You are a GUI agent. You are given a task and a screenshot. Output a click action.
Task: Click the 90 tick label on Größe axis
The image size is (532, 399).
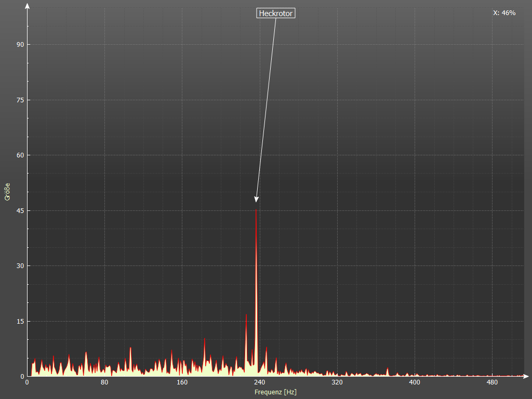point(20,45)
